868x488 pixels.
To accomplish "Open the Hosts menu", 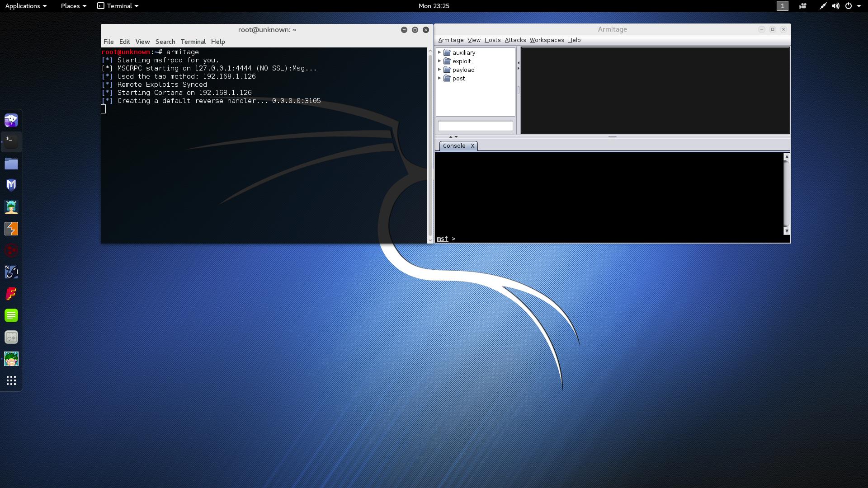I will 492,40.
